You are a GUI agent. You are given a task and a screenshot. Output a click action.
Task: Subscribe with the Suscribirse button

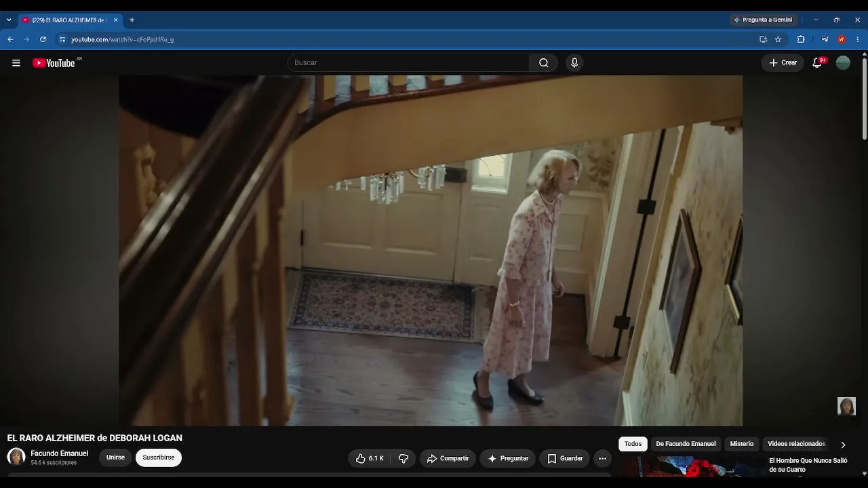pos(159,458)
